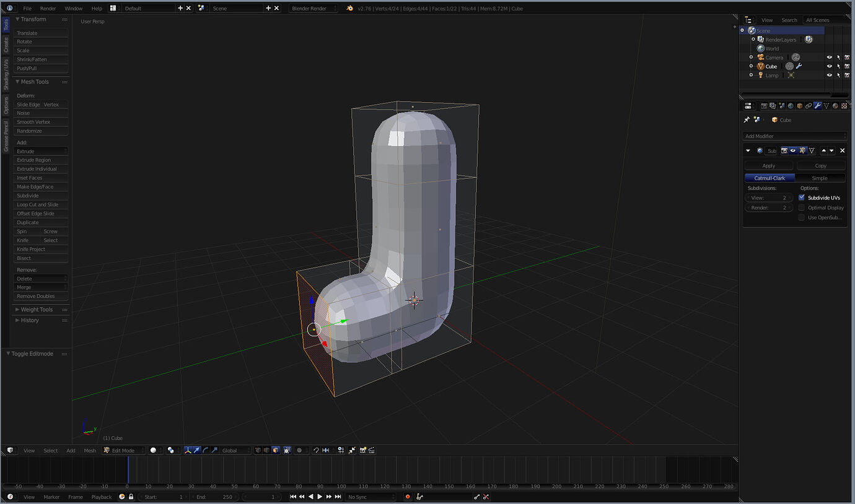Hide the Cube object with eye icon
This screenshot has width=855, height=504.
830,66
